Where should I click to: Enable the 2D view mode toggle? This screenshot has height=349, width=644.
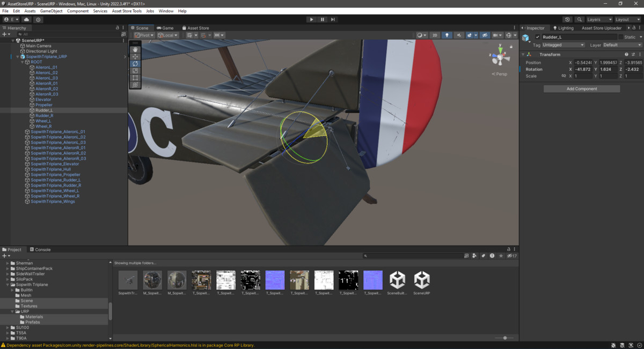coord(435,35)
